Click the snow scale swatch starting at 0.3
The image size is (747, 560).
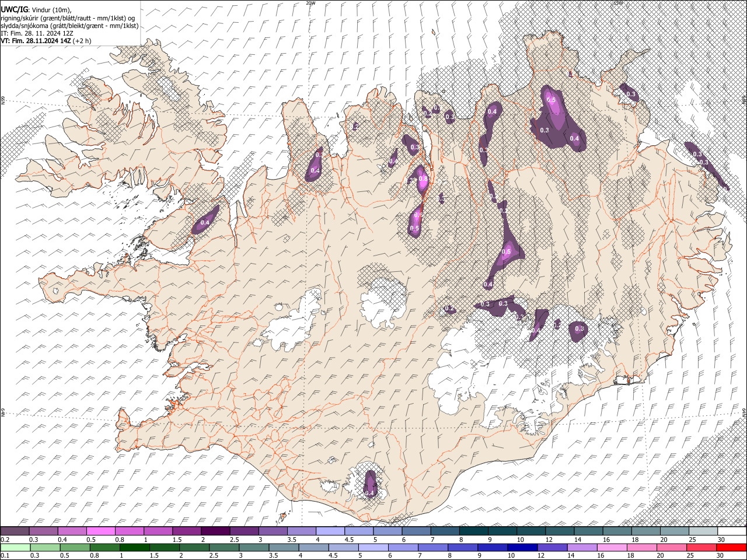coord(44,531)
